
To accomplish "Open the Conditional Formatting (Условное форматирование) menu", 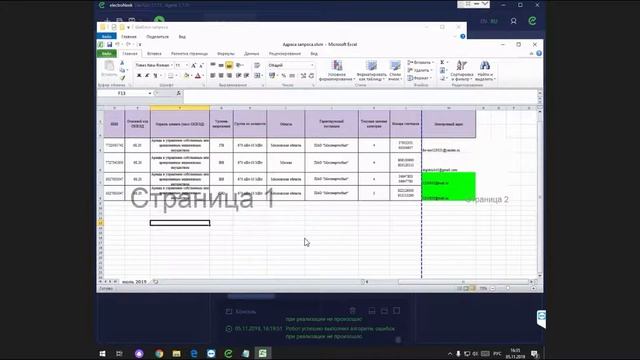I will (x=337, y=71).
